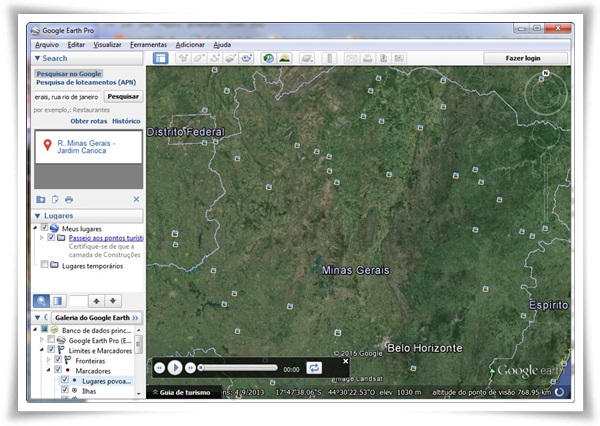
Task: Fast-forward the tour playback
Action: 190,368
